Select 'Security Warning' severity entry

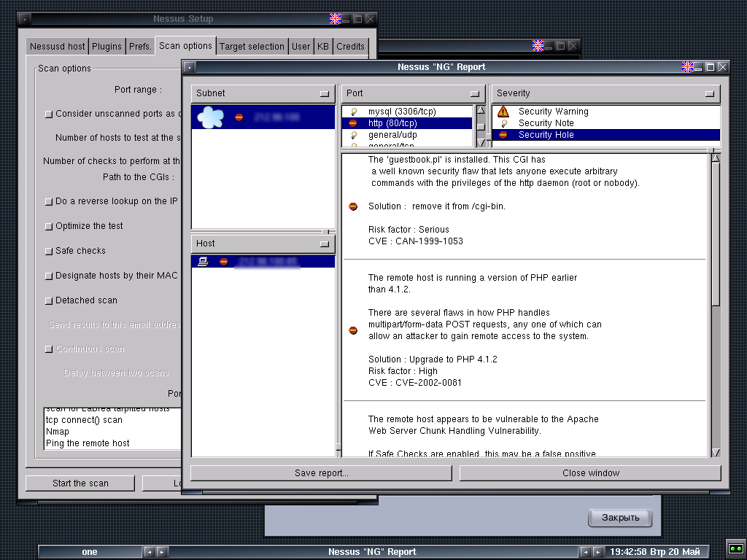[606, 112]
